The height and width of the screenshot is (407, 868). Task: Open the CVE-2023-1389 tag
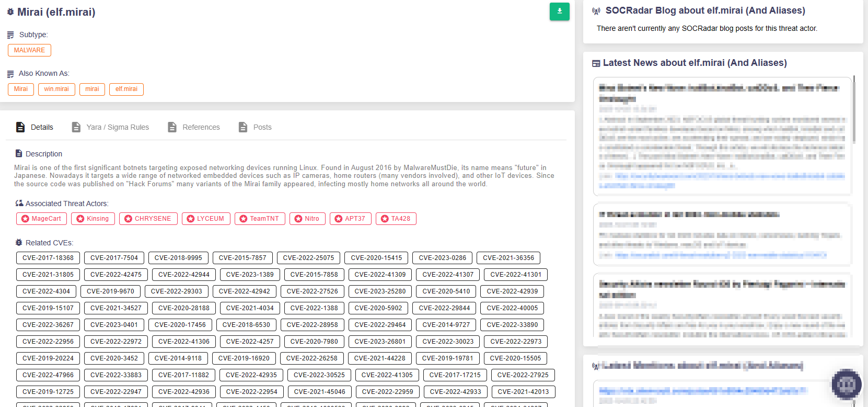250,275
